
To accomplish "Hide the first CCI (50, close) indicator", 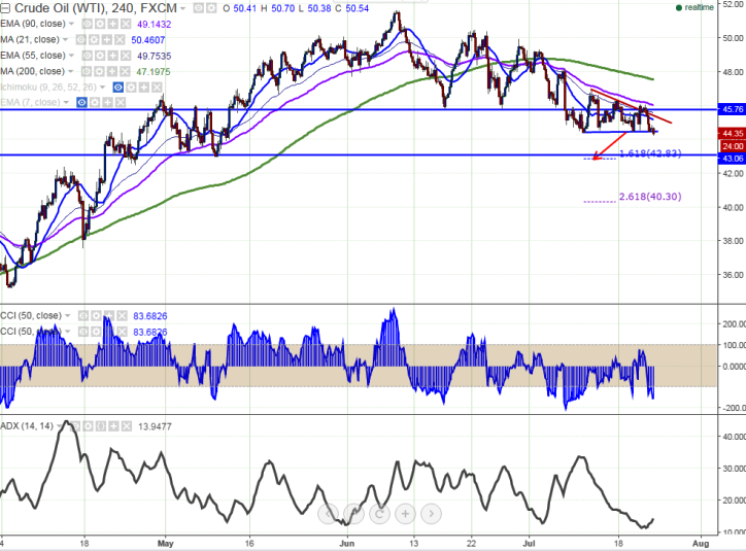I will [x=83, y=316].
